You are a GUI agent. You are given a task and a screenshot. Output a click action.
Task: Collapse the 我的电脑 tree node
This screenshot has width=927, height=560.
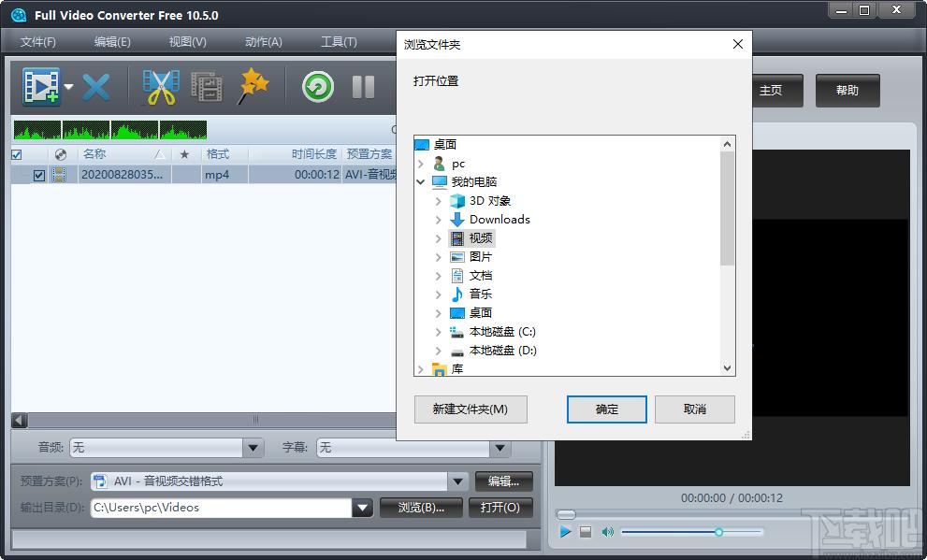(x=421, y=182)
